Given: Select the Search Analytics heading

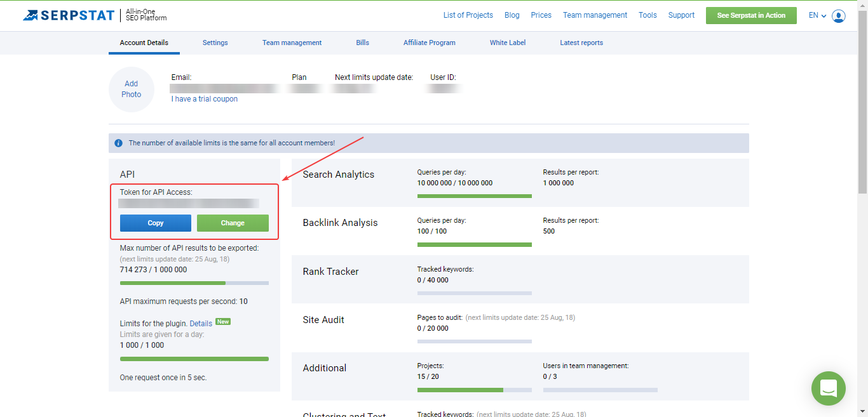Looking at the screenshot, I should (339, 175).
